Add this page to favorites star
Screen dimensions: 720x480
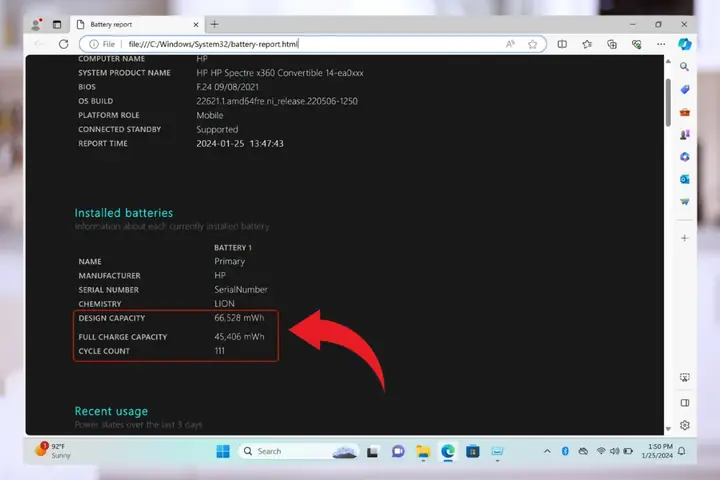(532, 44)
